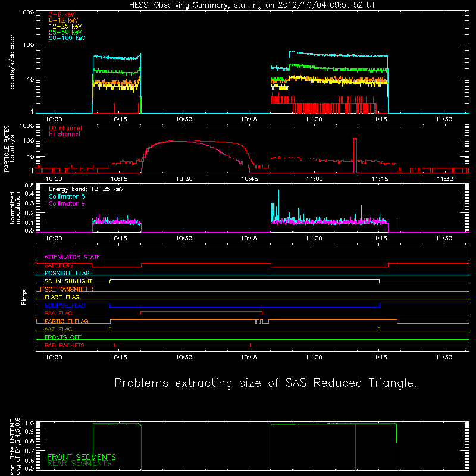Click the 'Mon. Rate LIVETIME' axis label

(x=12, y=446)
